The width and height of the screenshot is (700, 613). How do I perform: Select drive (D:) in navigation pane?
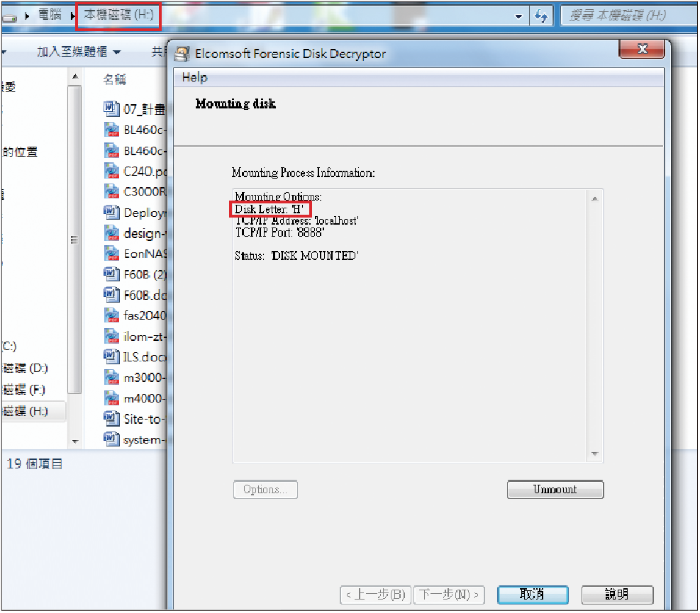26,368
